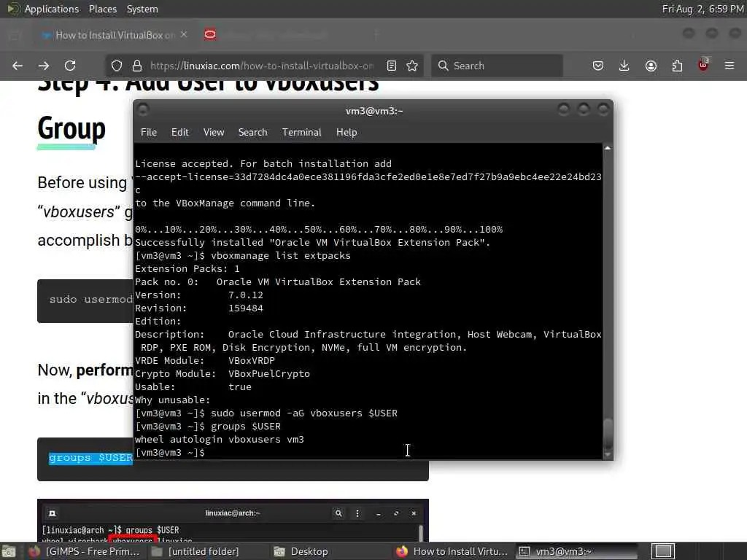Go back in the Firefox browser
This screenshot has height=560, width=747.
coord(18,66)
